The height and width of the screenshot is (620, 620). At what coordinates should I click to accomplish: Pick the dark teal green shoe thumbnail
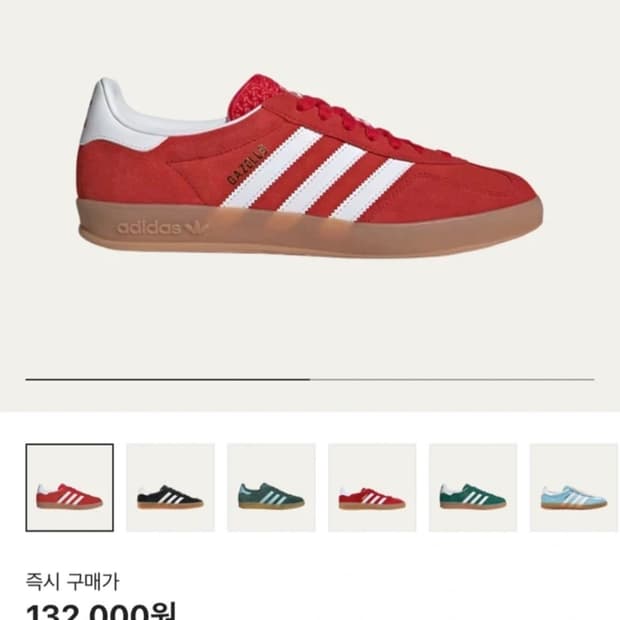pos(271,488)
